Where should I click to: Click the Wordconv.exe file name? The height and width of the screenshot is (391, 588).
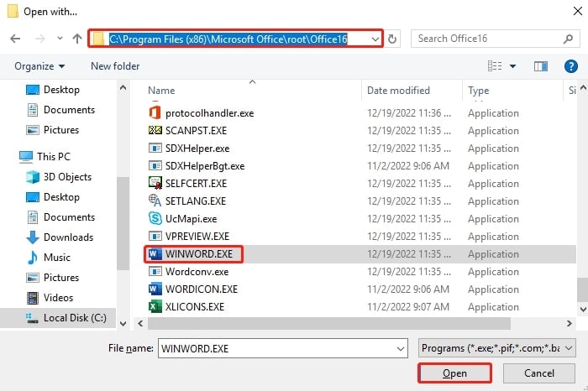click(x=197, y=272)
